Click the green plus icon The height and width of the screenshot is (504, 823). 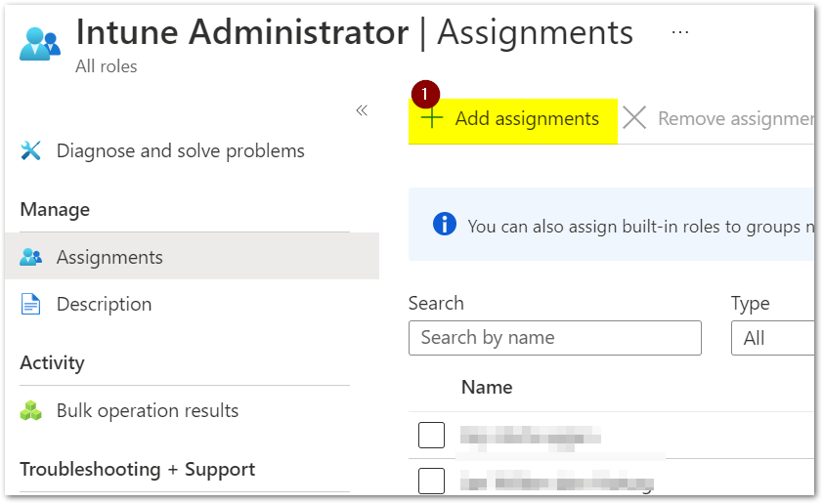(431, 118)
